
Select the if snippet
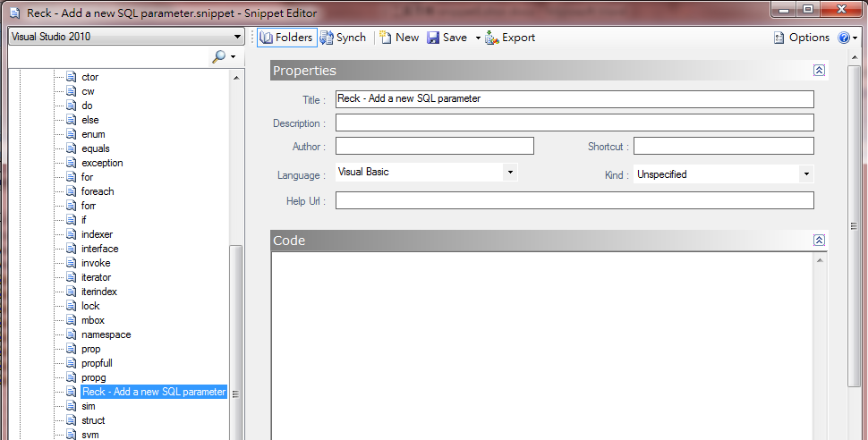(x=84, y=220)
